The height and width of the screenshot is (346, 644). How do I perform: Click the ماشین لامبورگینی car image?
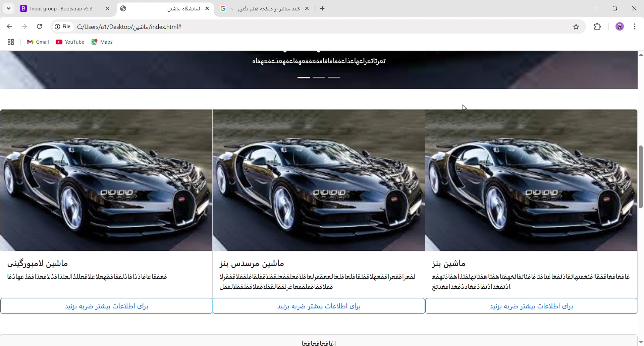[x=106, y=180]
